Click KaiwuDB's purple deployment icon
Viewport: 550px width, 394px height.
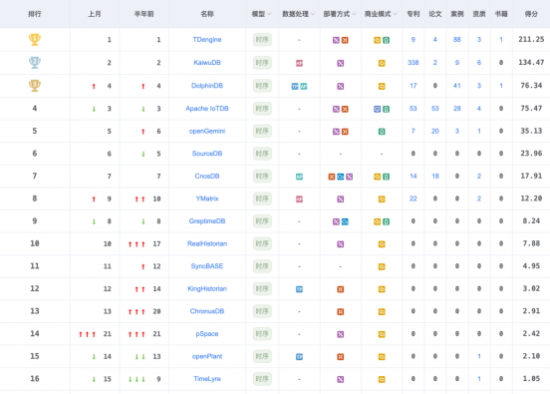(x=341, y=63)
